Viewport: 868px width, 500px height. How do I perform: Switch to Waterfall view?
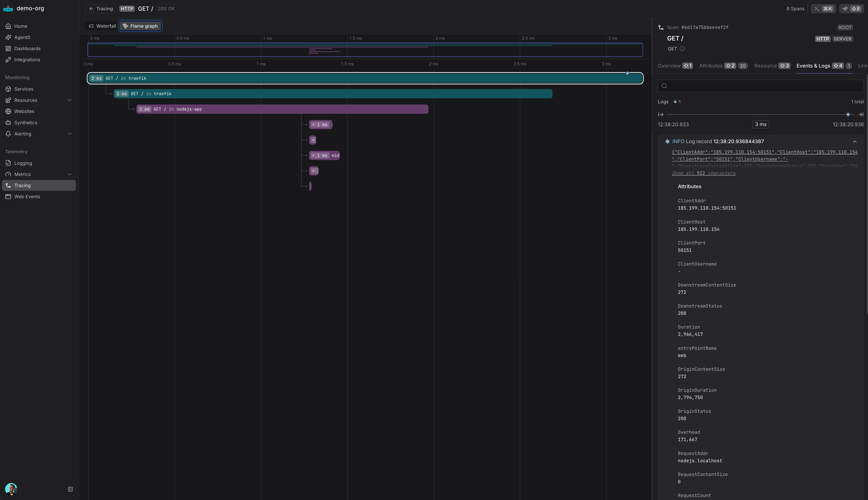click(102, 26)
